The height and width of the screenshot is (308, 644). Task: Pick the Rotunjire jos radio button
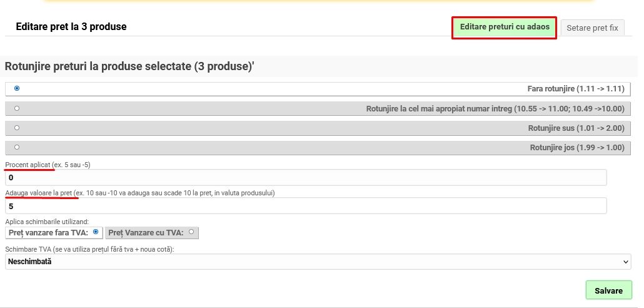click(x=17, y=147)
